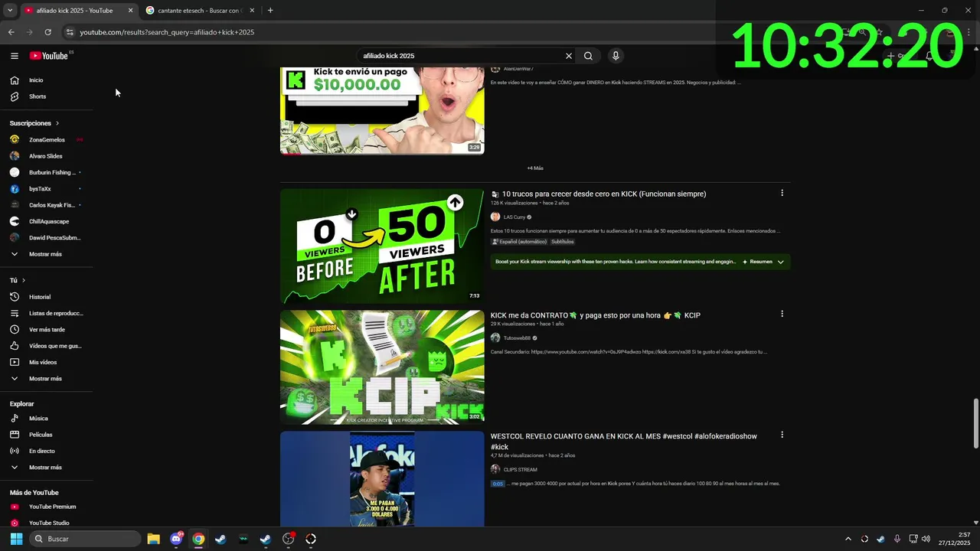Viewport: 980px width, 551px height.
Task: Expand Mostrar más under Explorar
Action: [46, 468]
